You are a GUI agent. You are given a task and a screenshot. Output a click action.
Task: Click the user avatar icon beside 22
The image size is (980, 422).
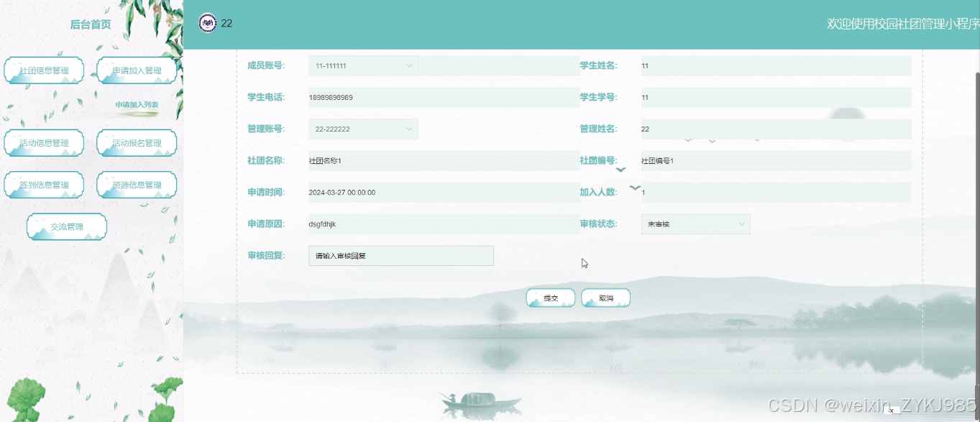pyautogui.click(x=207, y=23)
